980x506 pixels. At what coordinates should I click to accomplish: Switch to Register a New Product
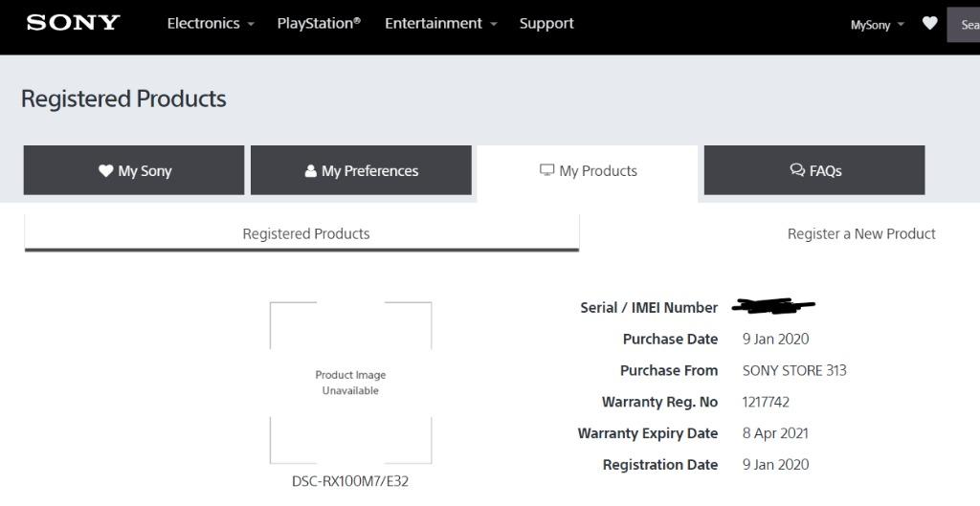860,233
